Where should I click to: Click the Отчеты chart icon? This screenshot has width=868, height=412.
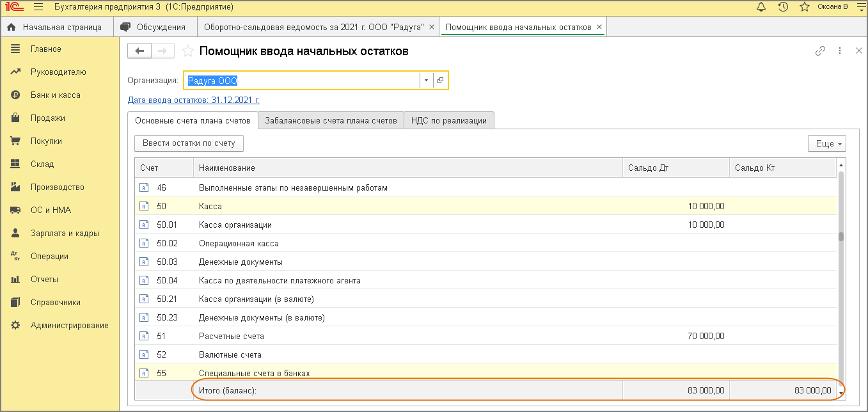[16, 280]
